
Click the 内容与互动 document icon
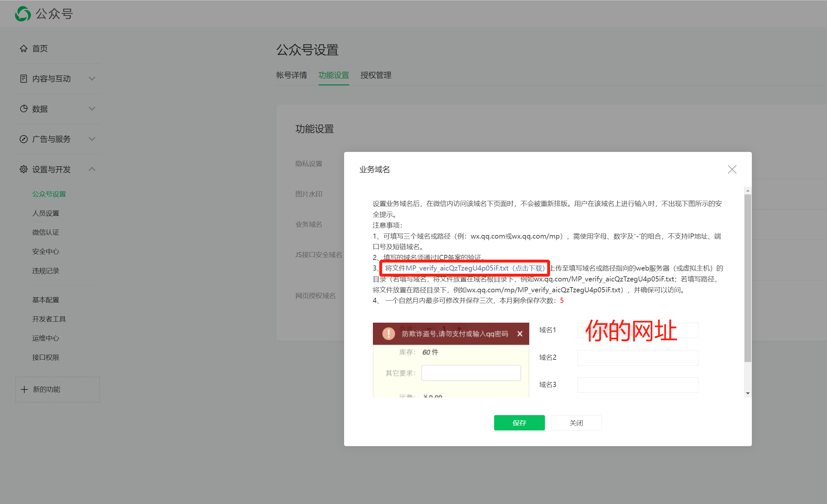[x=23, y=79]
